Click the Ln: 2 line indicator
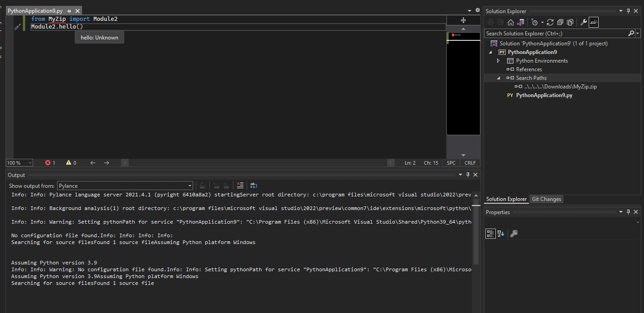 (410, 163)
